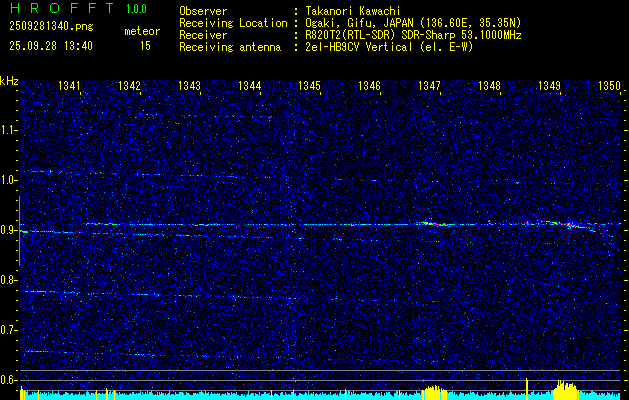Click the tall yellow power spike before 1349
Screen dimensions: 629x400
(527, 388)
